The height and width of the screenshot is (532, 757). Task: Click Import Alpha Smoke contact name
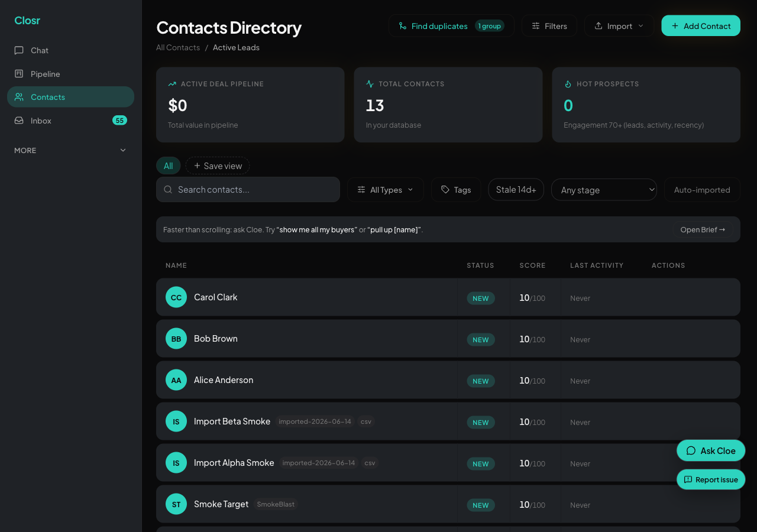pyautogui.click(x=234, y=463)
